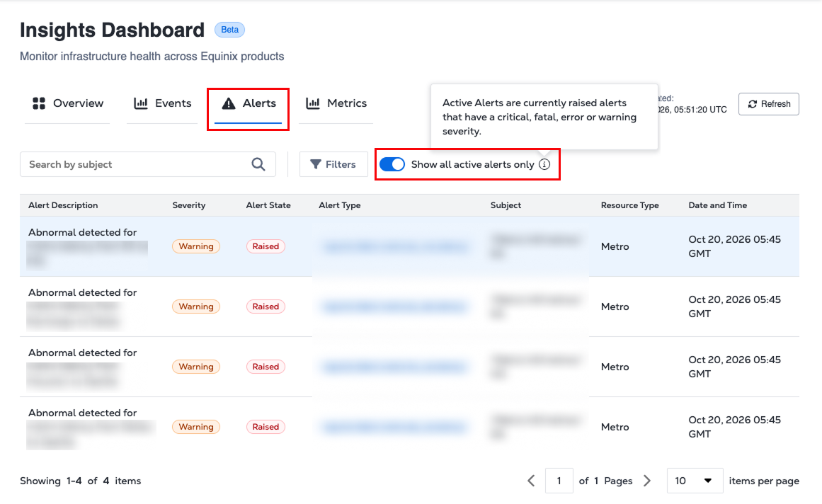Open the Metrics tab
Viewport: 822px width, 504px height.
tap(336, 104)
